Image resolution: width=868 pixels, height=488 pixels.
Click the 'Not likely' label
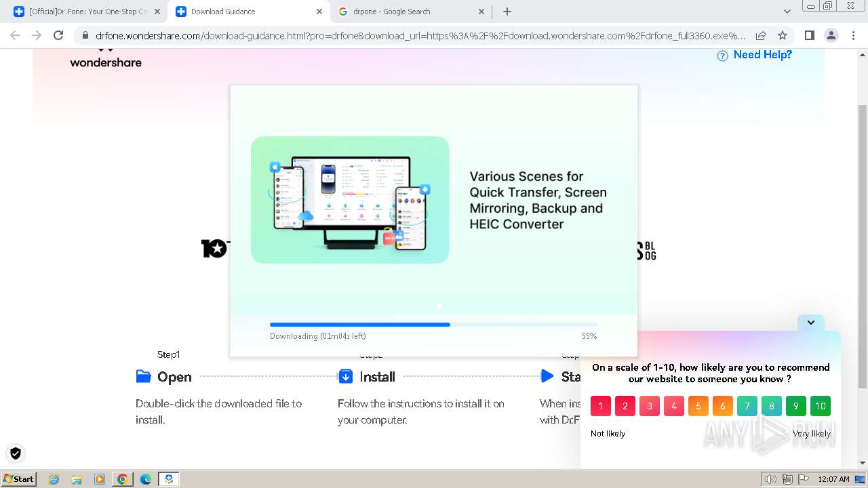coord(608,434)
